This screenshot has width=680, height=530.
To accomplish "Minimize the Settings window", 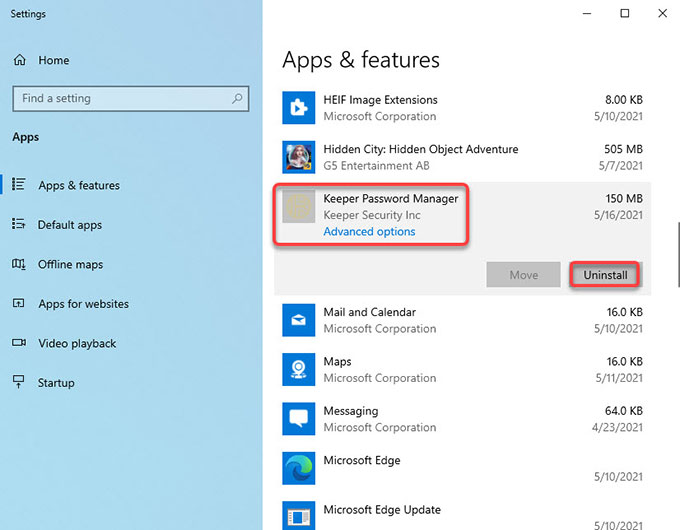I will click(587, 13).
